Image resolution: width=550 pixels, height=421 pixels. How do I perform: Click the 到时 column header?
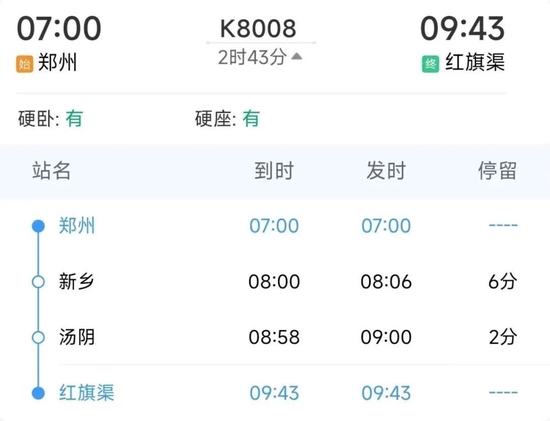pos(274,171)
